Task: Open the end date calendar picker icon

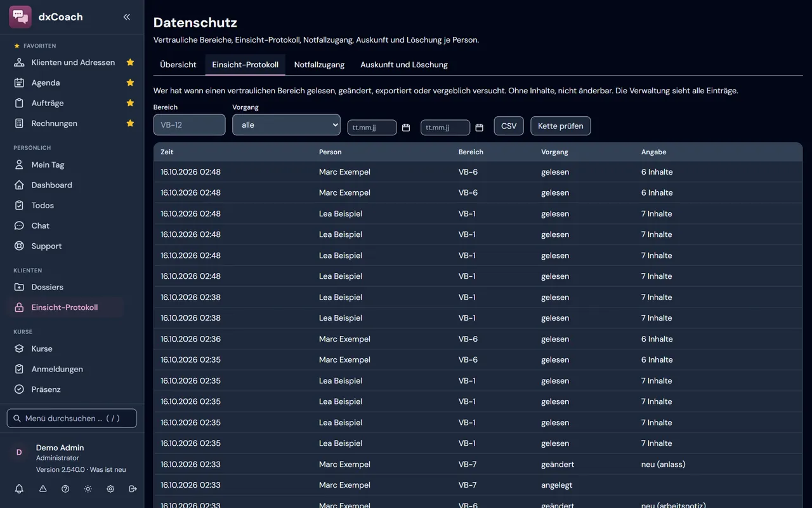Action: coord(480,128)
